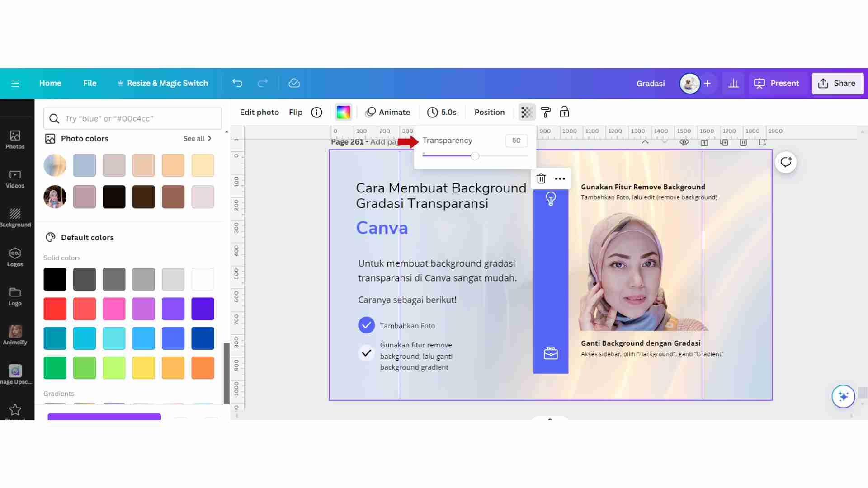Click the Present button

pos(777,83)
